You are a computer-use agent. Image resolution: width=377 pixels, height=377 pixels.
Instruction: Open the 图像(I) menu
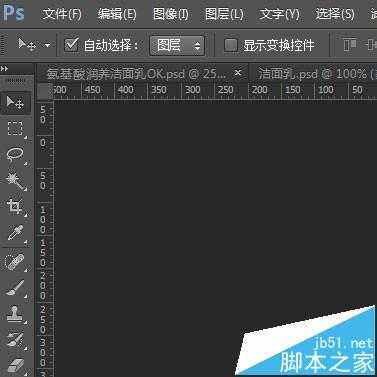(x=170, y=14)
